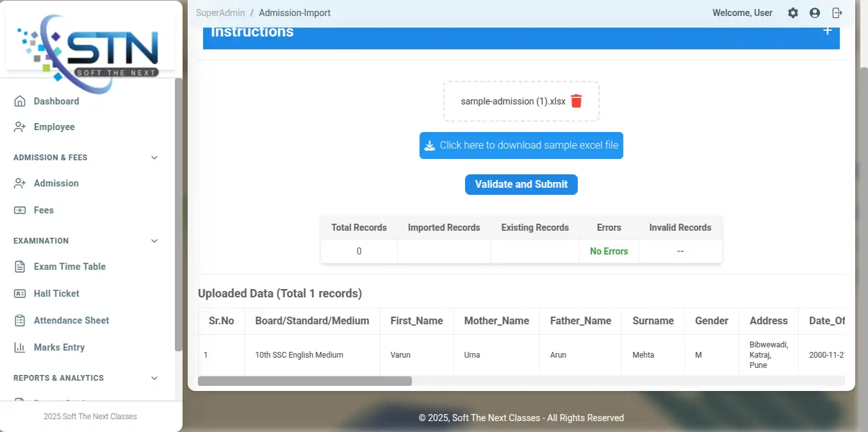Toggle the Reports & Analytics section chevron
Image resolution: width=868 pixels, height=432 pixels.
(x=154, y=378)
